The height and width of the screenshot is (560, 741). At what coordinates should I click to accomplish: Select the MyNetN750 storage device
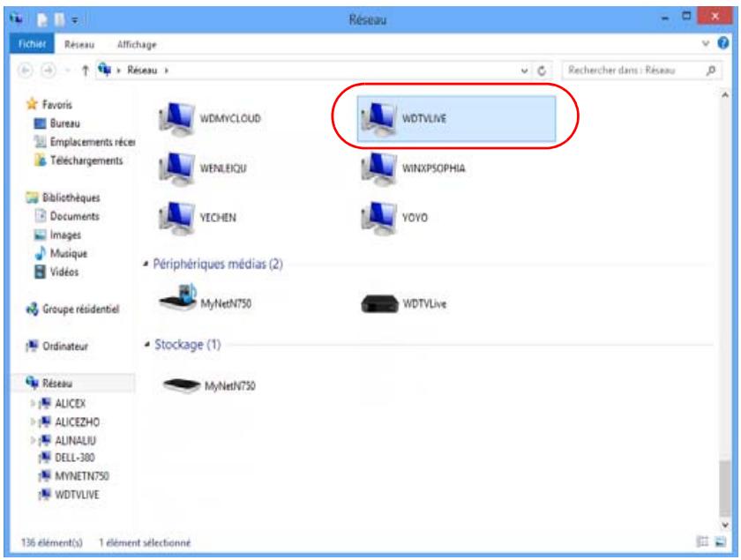pos(181,385)
